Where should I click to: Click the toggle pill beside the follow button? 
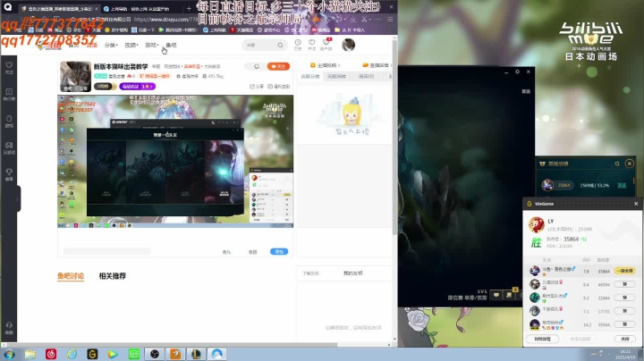click(x=255, y=66)
